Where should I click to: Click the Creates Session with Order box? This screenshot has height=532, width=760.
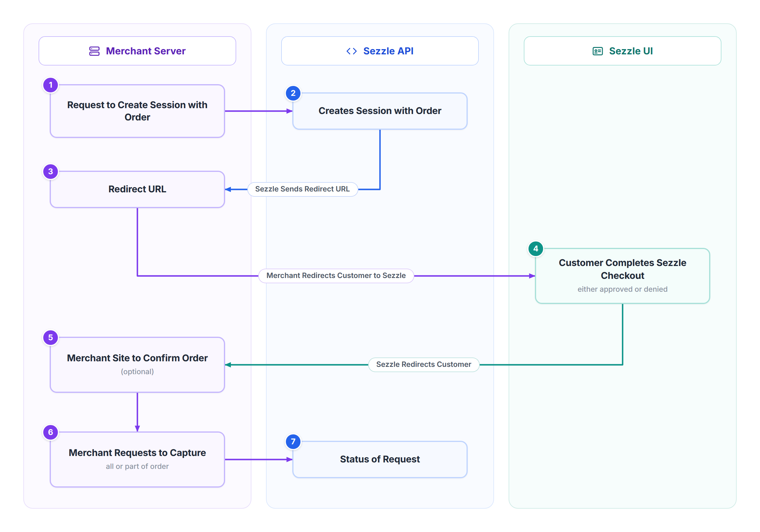click(380, 111)
